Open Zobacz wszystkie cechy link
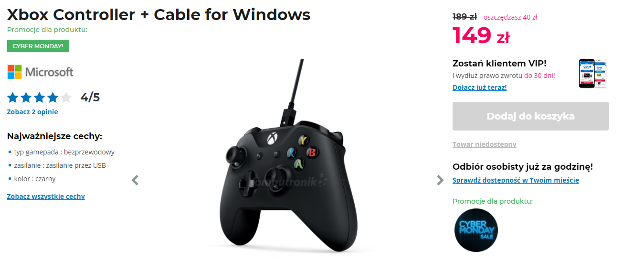Image resolution: width=644 pixels, height=262 pixels. point(46,196)
